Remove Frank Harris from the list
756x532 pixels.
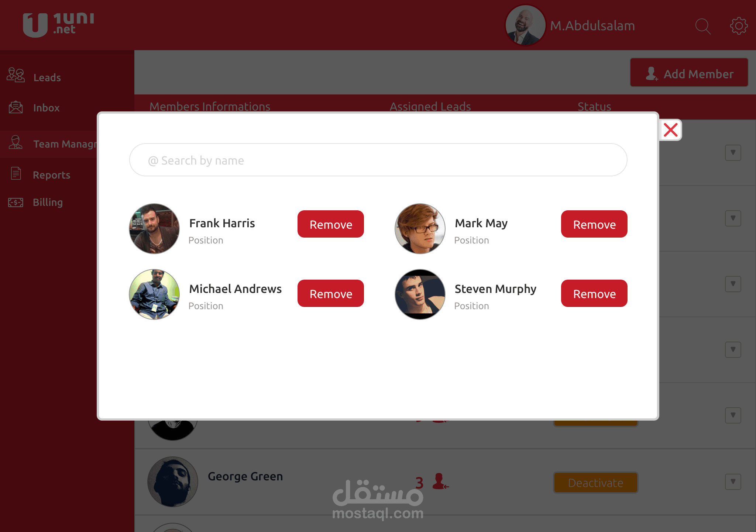point(331,224)
